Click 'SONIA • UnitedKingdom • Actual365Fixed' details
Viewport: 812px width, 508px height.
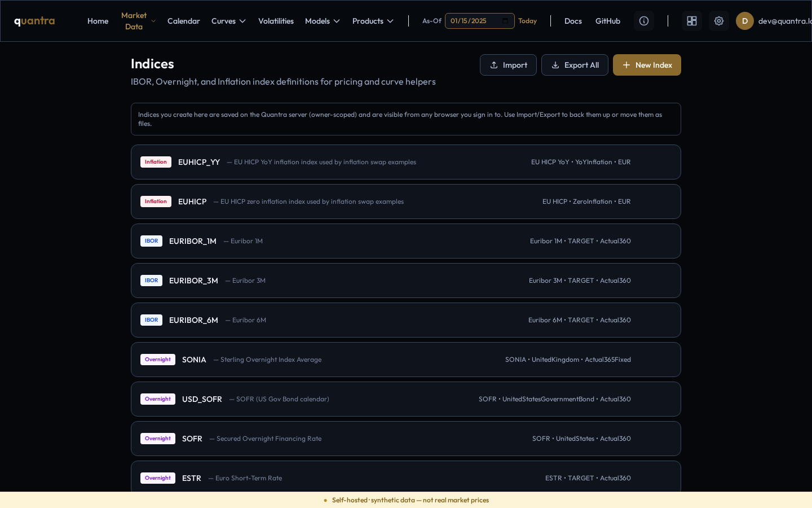tap(568, 360)
